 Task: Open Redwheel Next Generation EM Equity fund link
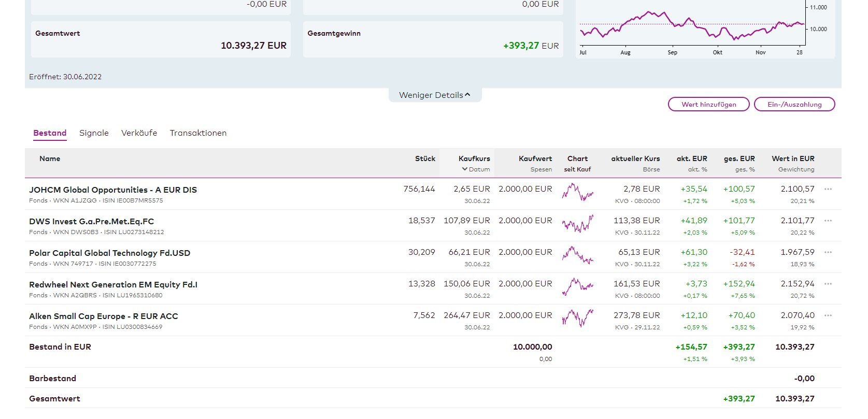[113, 284]
